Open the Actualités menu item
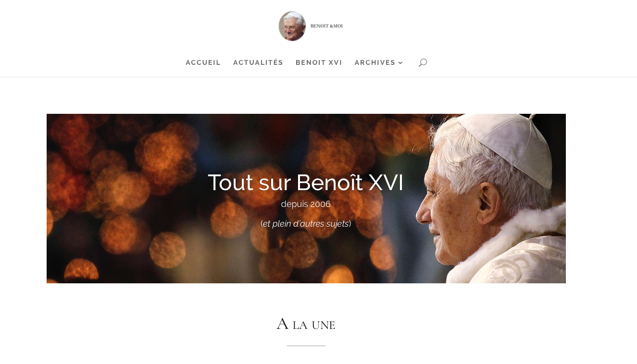Viewport: 637px width, 364px height. [x=258, y=62]
